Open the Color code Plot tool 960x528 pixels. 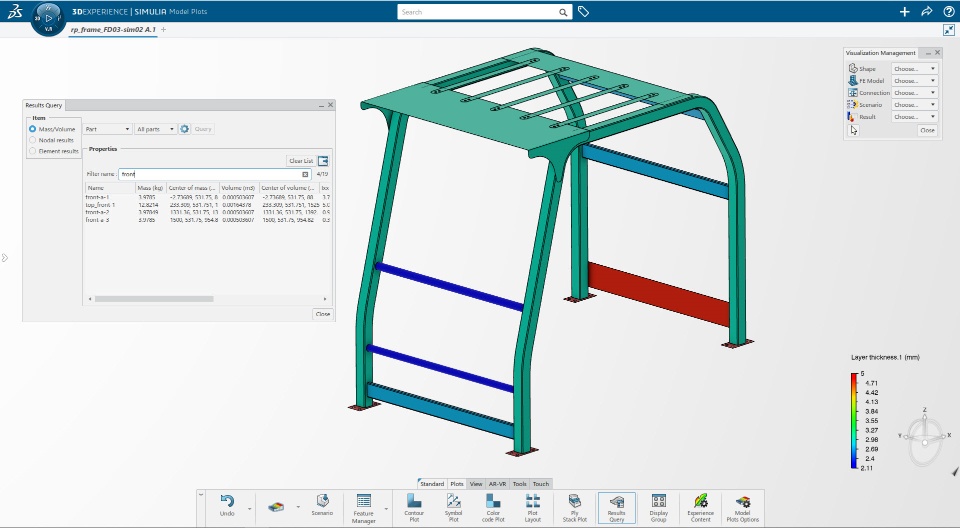pos(493,508)
